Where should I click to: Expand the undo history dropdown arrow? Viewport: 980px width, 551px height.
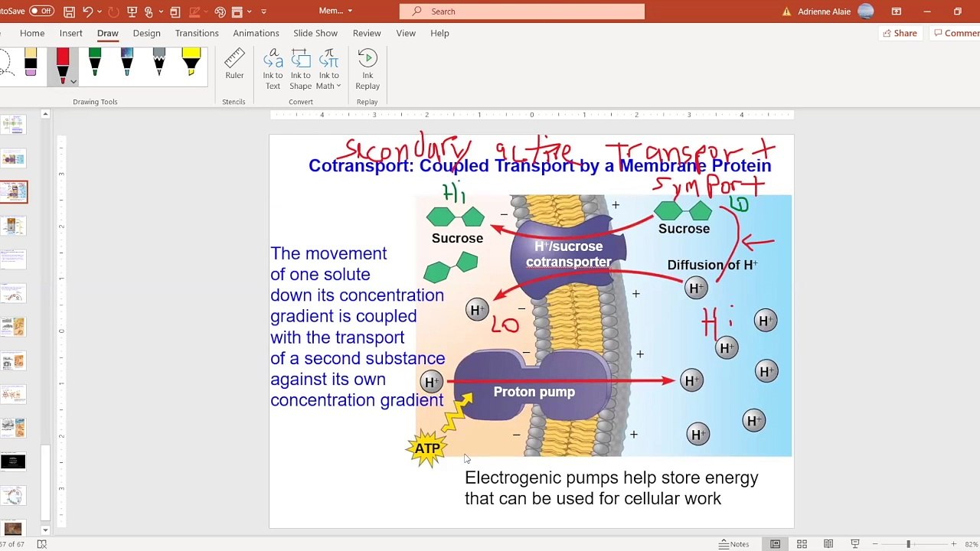click(x=99, y=11)
